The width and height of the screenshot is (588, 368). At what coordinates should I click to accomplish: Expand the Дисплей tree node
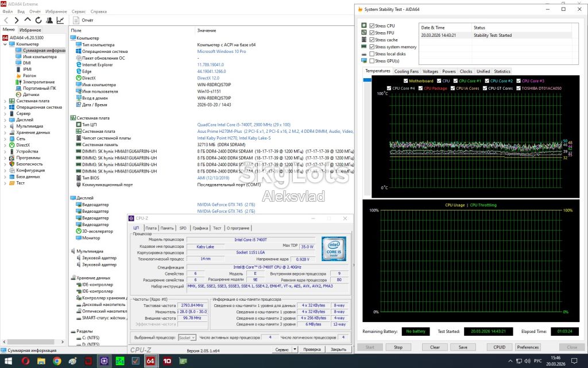tap(5, 120)
